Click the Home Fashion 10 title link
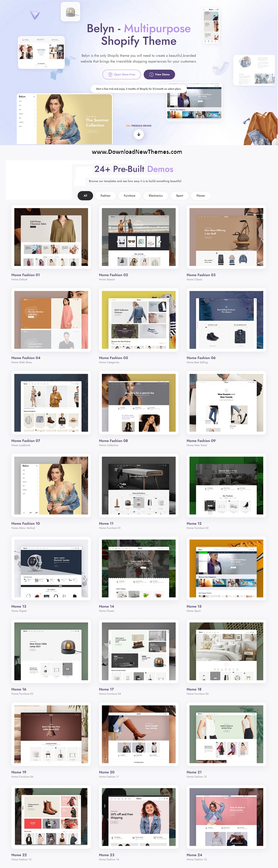 coord(25,524)
